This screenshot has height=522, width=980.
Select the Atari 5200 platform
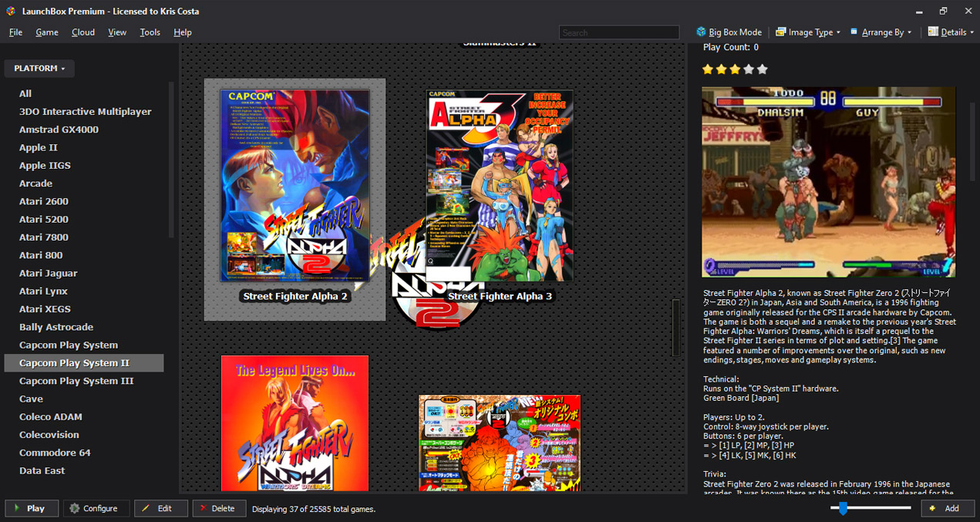click(44, 219)
